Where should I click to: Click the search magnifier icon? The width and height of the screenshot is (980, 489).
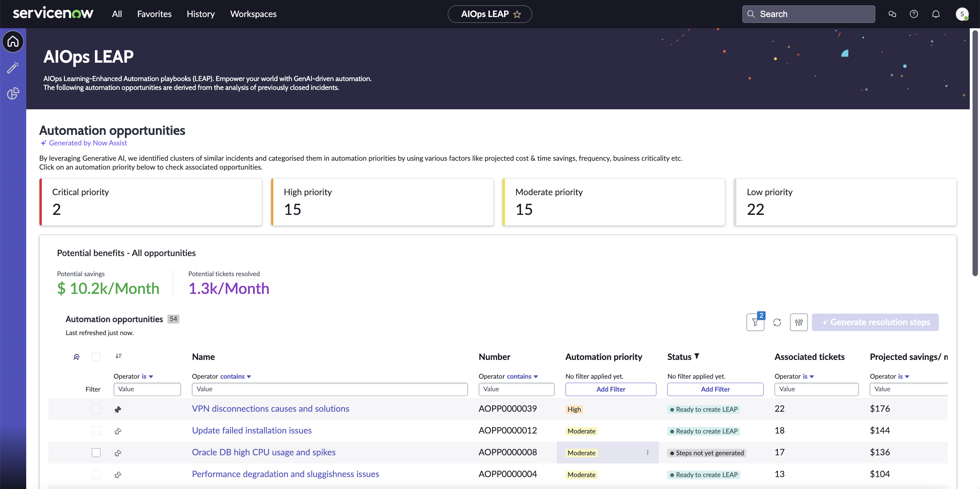(x=751, y=14)
